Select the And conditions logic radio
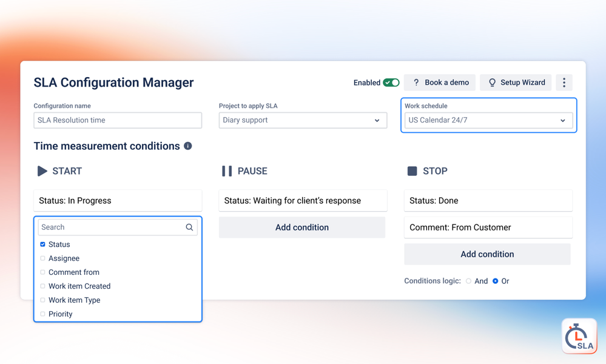The height and width of the screenshot is (364, 606). coord(468,281)
